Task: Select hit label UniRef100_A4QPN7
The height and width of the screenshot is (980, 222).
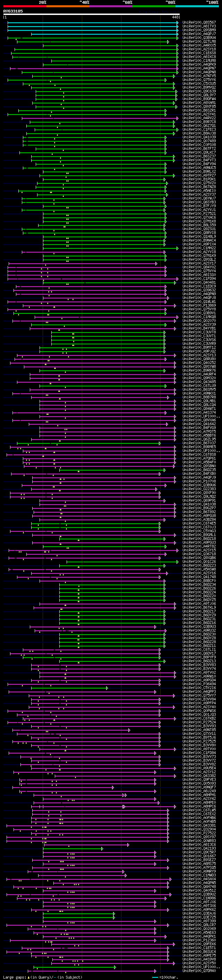Action: coord(199,68)
